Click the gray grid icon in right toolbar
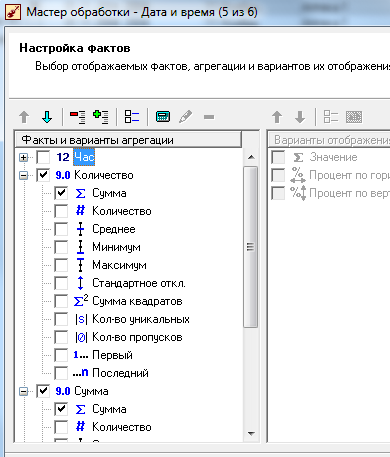 (354, 117)
